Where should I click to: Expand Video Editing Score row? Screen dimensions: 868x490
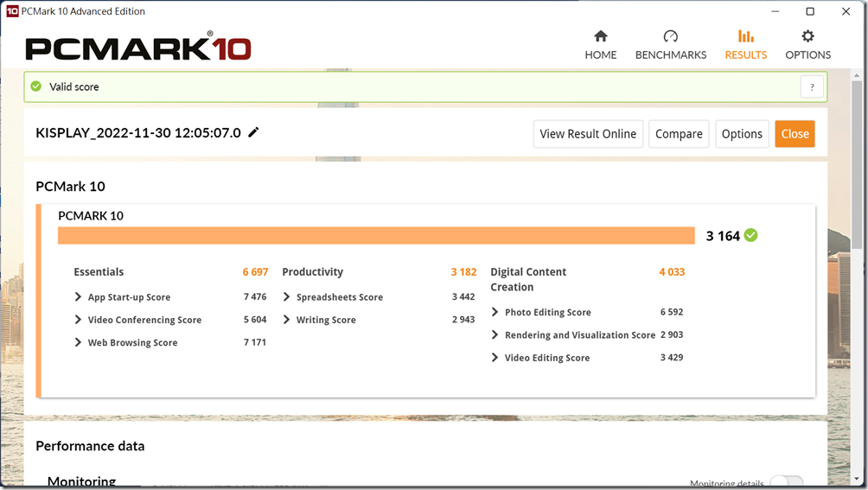495,357
